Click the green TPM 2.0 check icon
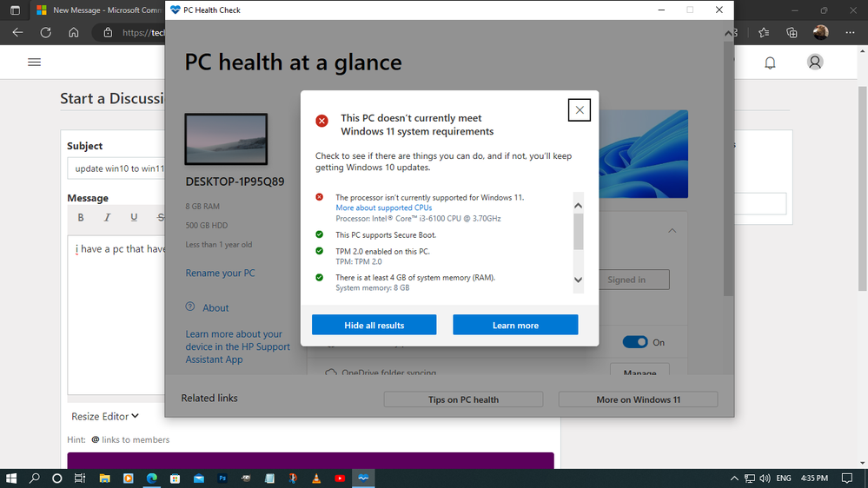Screen dimensions: 868x488 [x=320, y=251]
